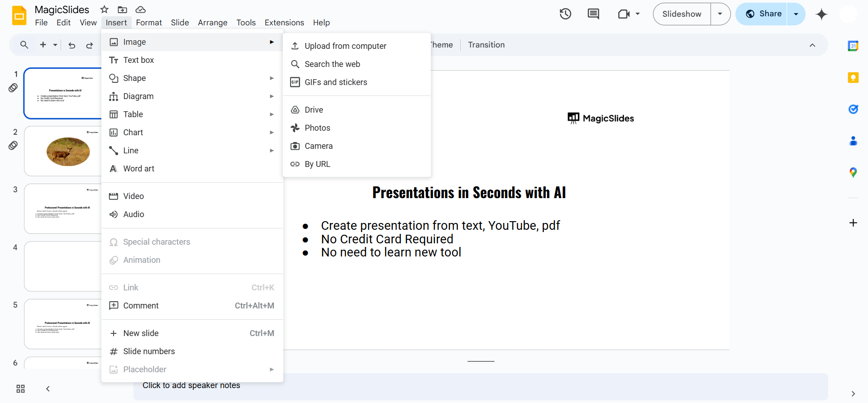
Task: Click the video call camera icon
Action: 624,14
